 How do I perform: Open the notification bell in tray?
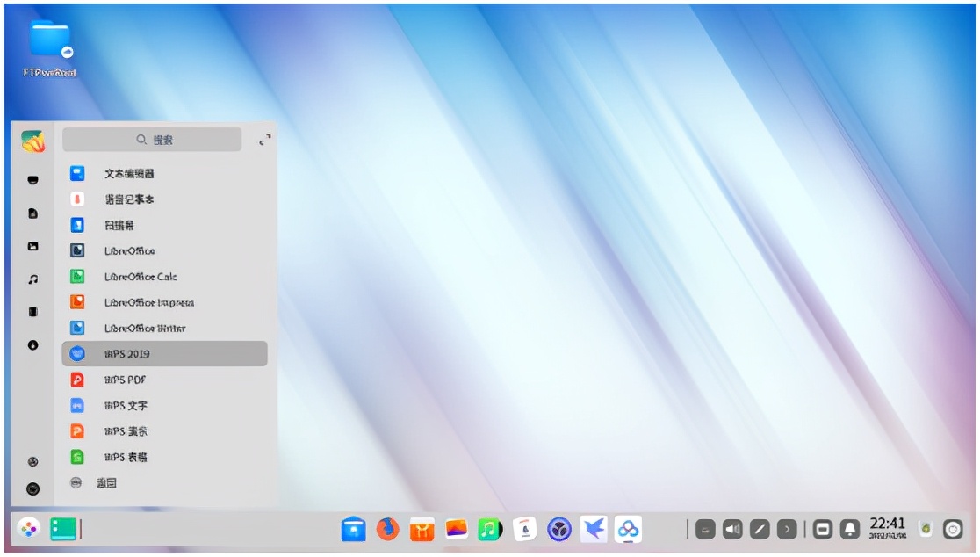tap(850, 529)
